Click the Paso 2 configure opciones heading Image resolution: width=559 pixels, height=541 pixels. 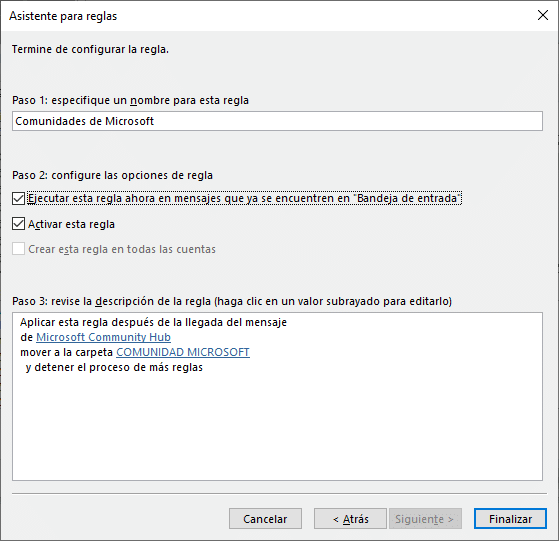pyautogui.click(x=113, y=175)
